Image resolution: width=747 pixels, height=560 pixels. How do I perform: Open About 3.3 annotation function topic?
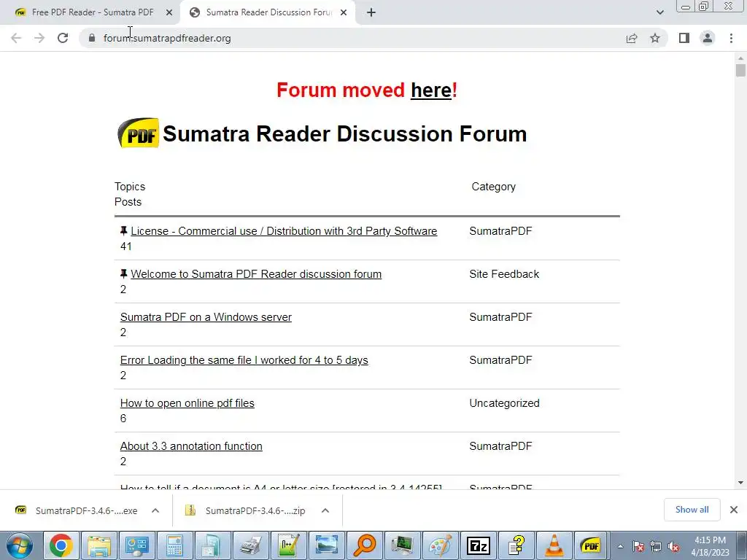click(191, 446)
